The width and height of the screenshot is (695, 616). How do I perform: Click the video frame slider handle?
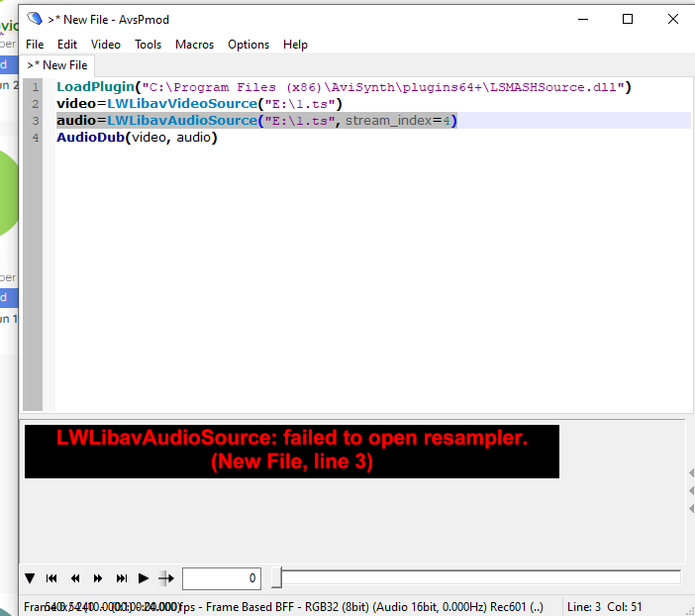276,577
